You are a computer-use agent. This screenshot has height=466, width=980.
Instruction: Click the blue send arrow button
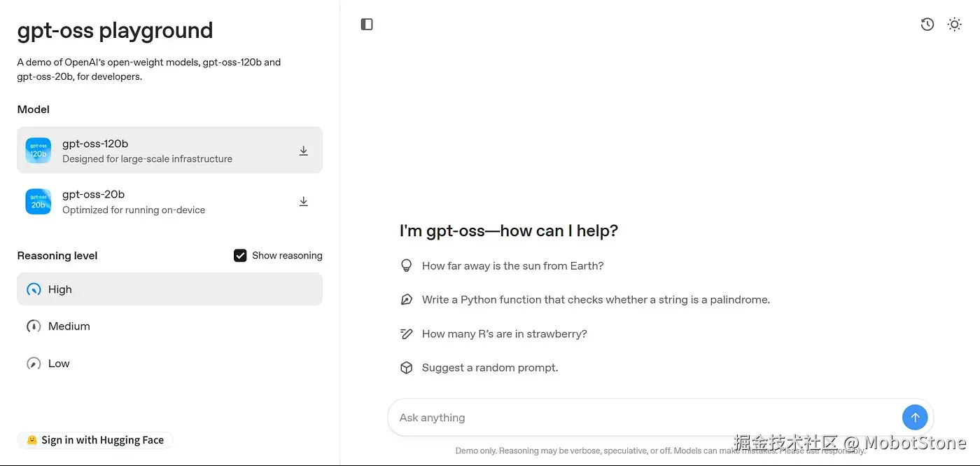pyautogui.click(x=915, y=418)
